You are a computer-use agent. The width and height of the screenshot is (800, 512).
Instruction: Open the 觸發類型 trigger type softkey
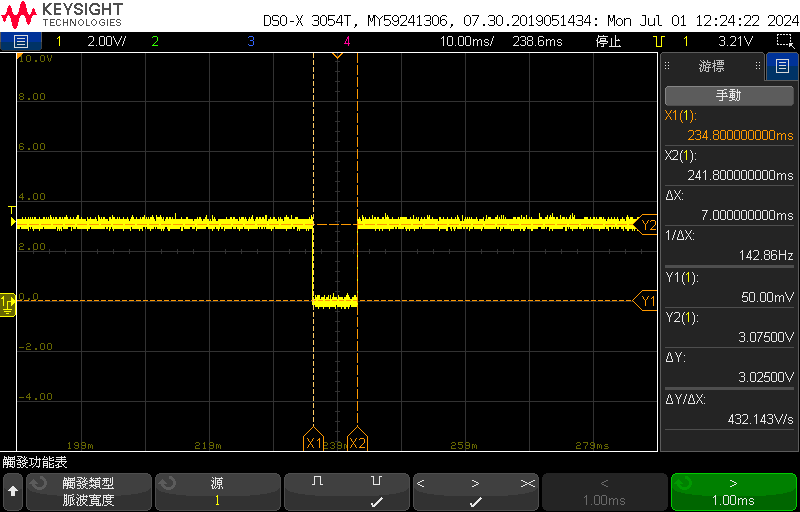[x=88, y=491]
